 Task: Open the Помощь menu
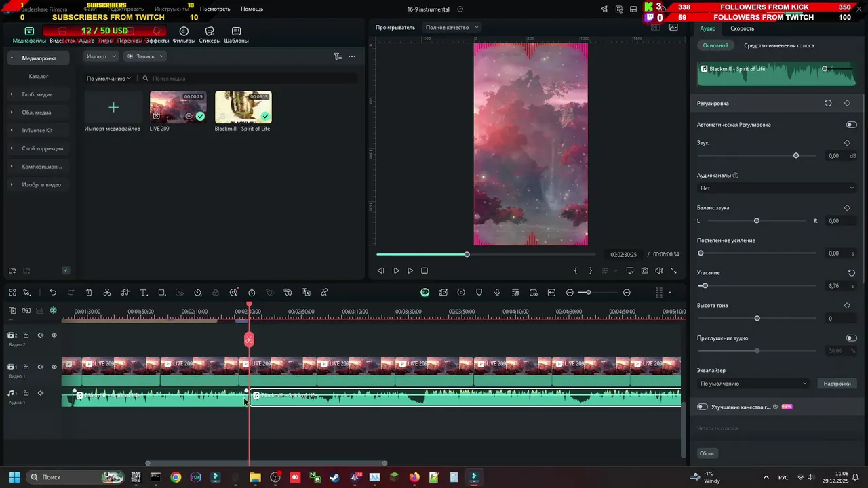tap(252, 9)
